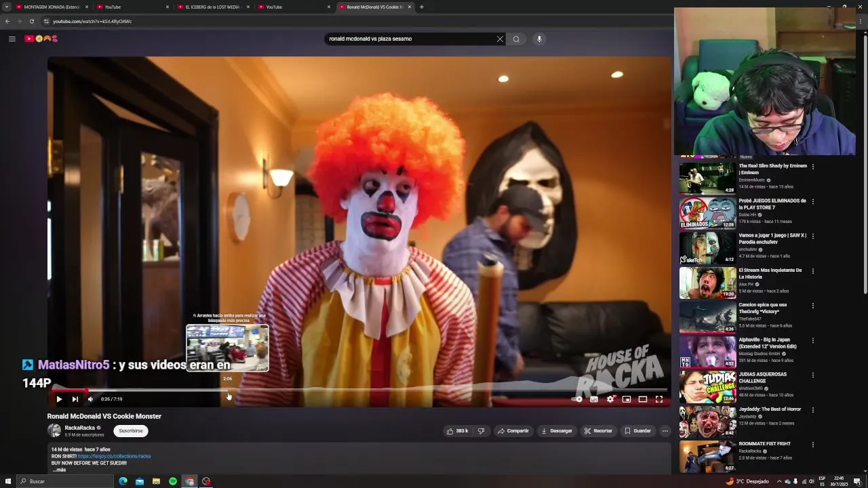Reload the current page
This screenshot has height=488, width=868.
tap(31, 21)
